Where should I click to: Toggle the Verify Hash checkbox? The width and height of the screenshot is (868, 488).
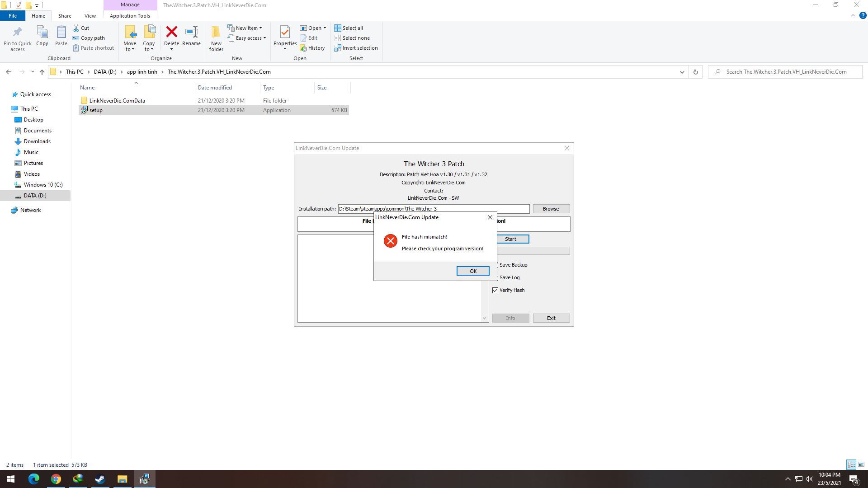495,290
